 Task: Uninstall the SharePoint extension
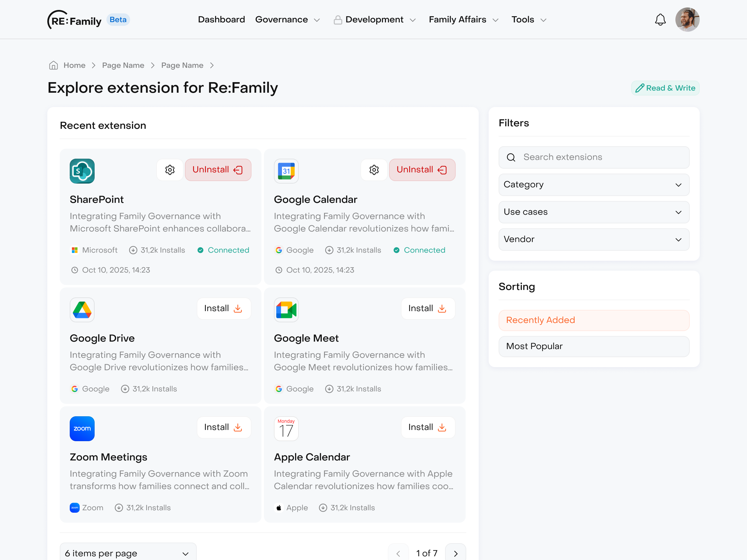pyautogui.click(x=218, y=170)
